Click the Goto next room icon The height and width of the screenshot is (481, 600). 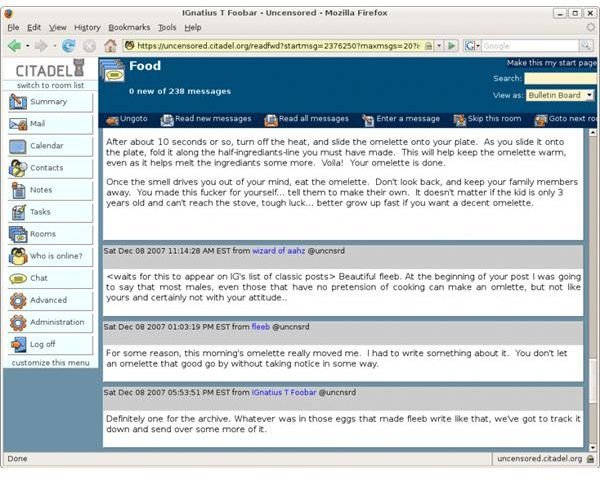click(x=541, y=120)
